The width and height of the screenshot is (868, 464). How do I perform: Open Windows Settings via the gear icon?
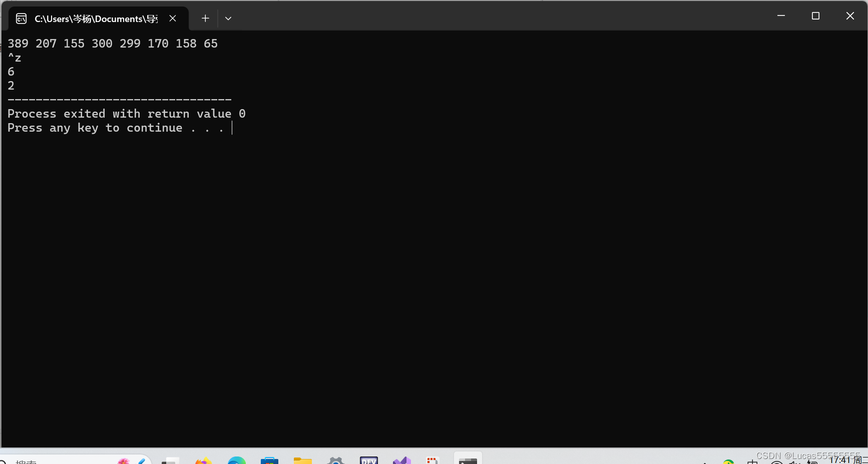pyautogui.click(x=335, y=460)
